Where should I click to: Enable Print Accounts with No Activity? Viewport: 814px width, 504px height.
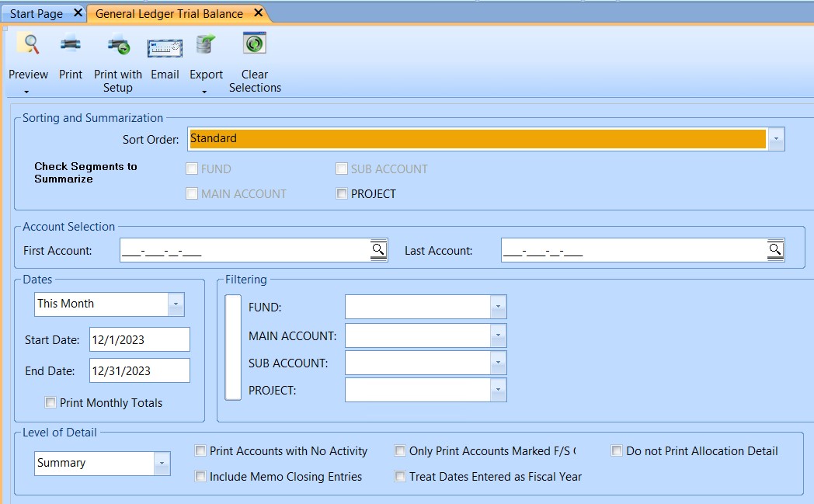tap(200, 450)
